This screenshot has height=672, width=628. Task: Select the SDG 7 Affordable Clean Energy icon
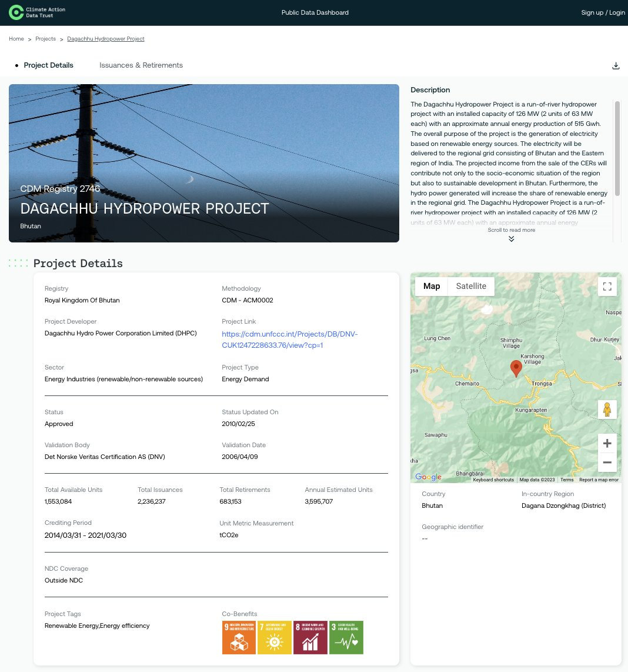click(x=275, y=637)
